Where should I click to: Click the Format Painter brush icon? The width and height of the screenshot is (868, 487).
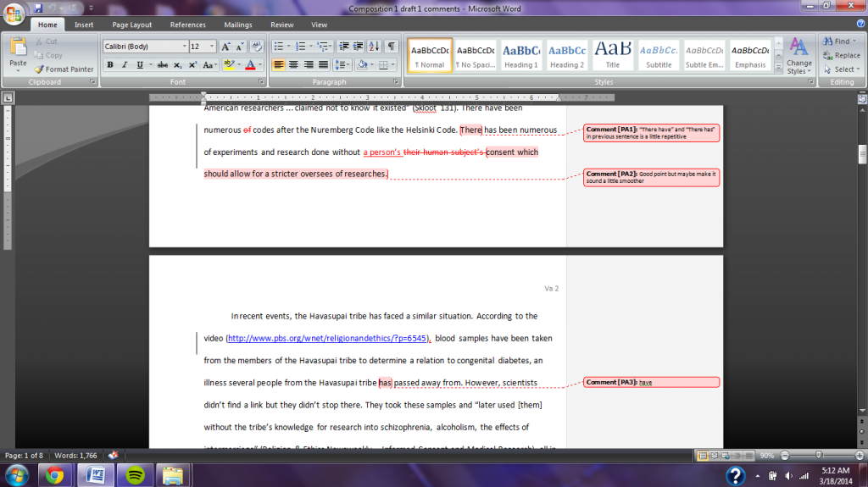coord(39,69)
